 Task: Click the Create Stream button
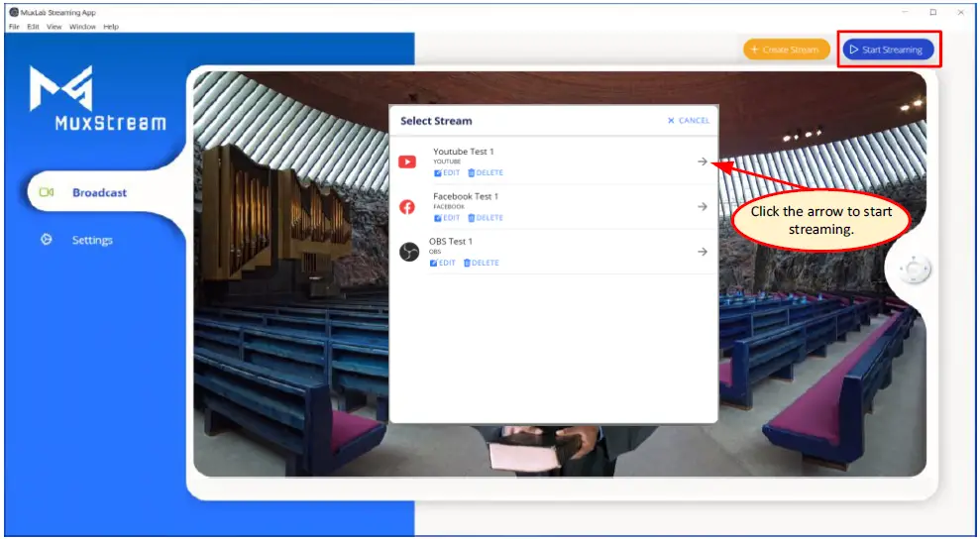(786, 50)
